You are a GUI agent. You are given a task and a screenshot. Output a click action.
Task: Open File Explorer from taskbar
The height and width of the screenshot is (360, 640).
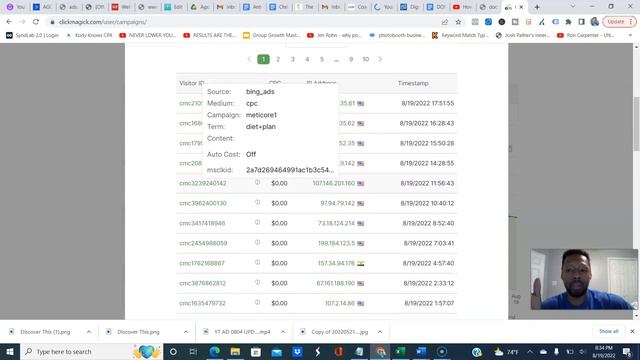[x=235, y=351]
